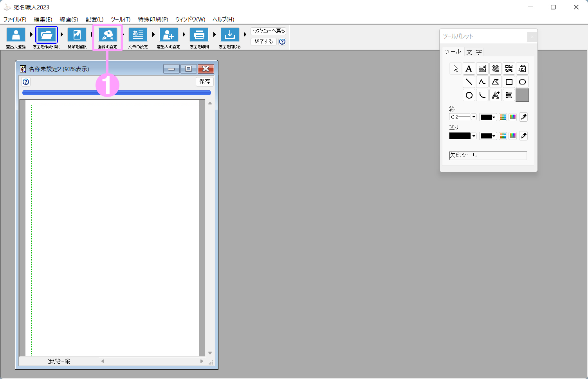
Task: Select the straight line tool
Action: 469,82
